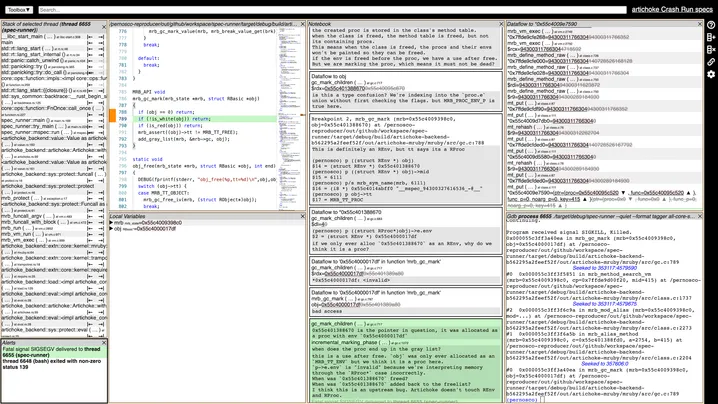The image size is (718, 404).
Task: Click the Search input field
Action: tap(332, 10)
